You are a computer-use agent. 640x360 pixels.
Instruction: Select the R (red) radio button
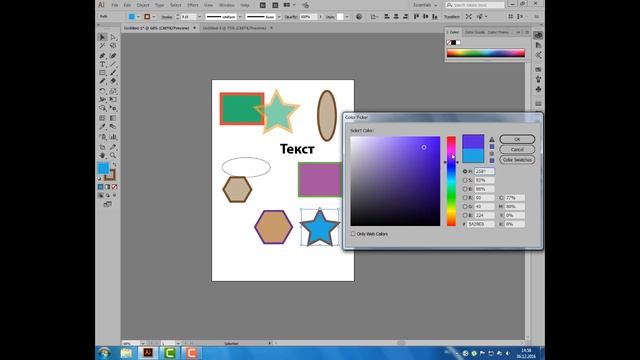click(x=465, y=198)
